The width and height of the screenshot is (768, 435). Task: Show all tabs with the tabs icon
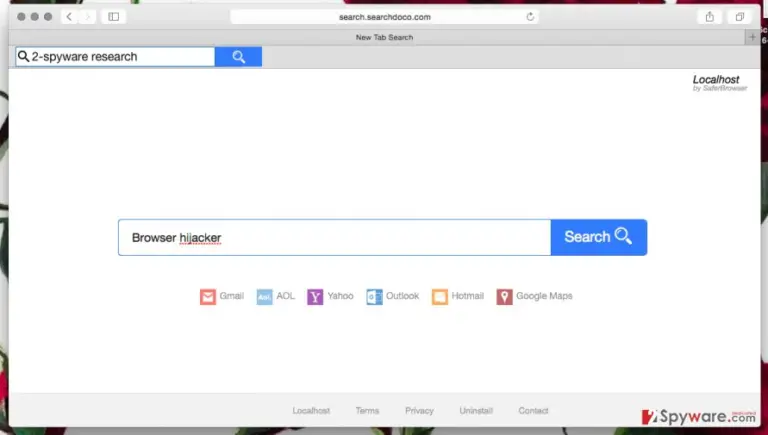740,17
